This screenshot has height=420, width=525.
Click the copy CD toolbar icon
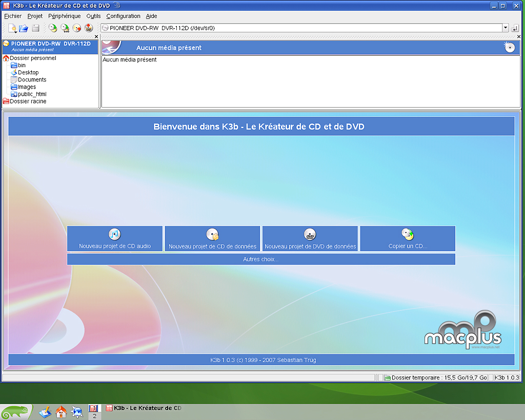[53, 28]
